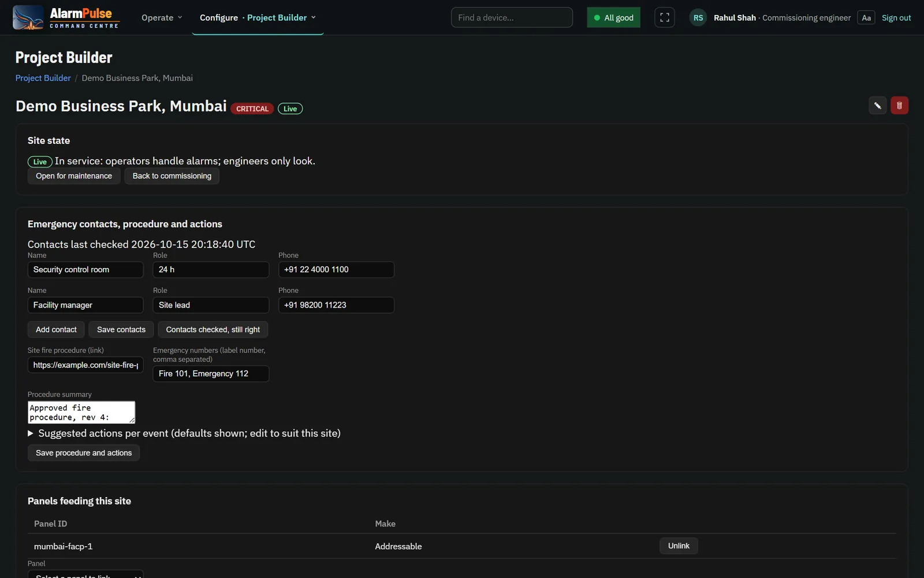Click the 24 h role field
Screen dimensions: 924x578
(211, 269)
